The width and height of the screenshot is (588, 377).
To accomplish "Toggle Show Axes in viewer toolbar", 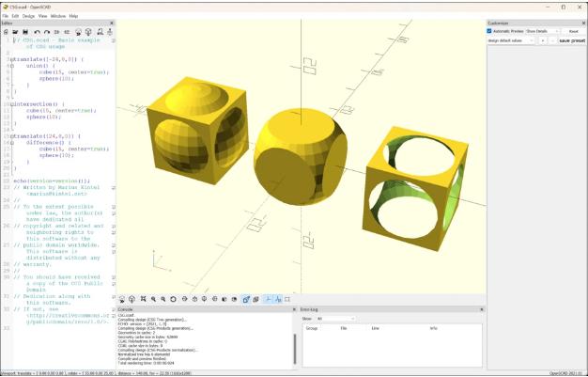I will pyautogui.click(x=268, y=299).
